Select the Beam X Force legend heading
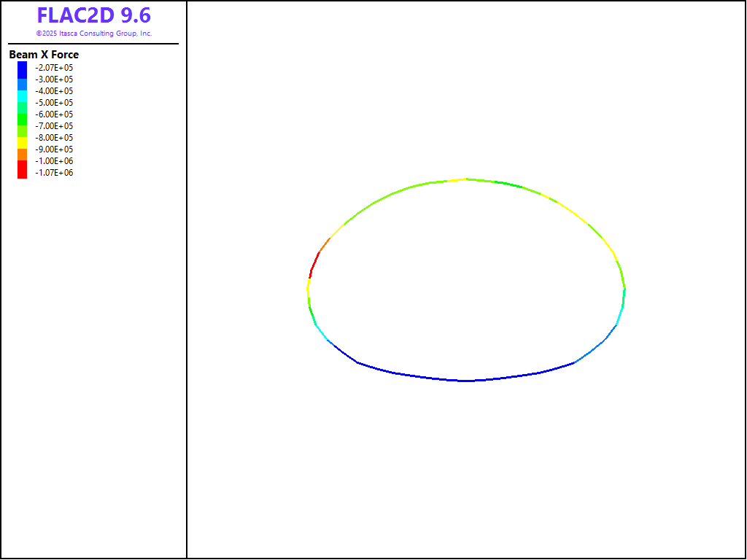This screenshot has height=560, width=747. click(x=44, y=55)
